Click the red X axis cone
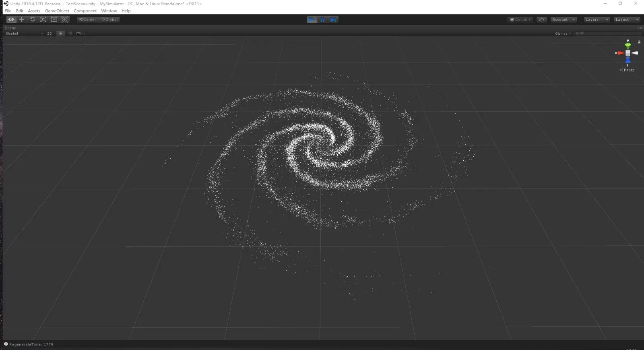This screenshot has width=644, height=350. [621, 53]
